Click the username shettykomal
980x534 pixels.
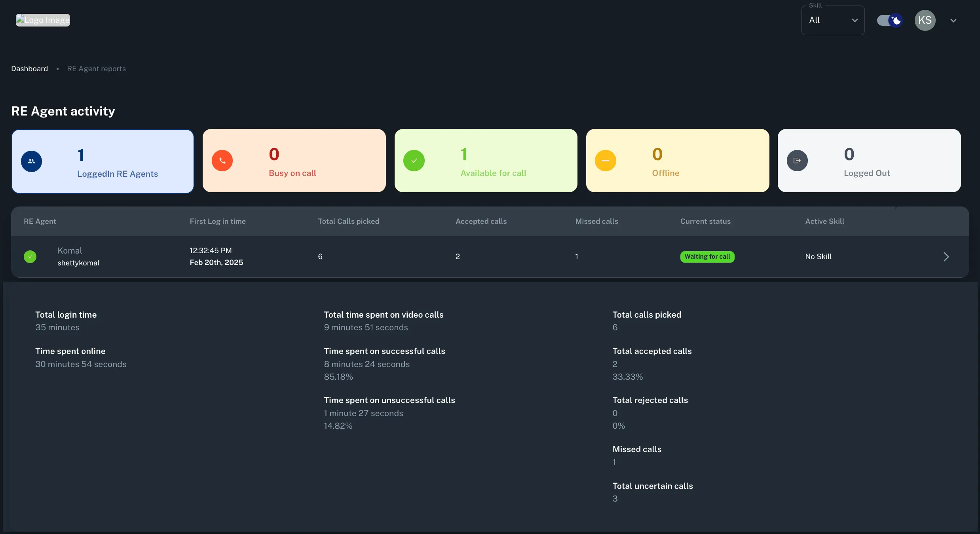coord(78,263)
